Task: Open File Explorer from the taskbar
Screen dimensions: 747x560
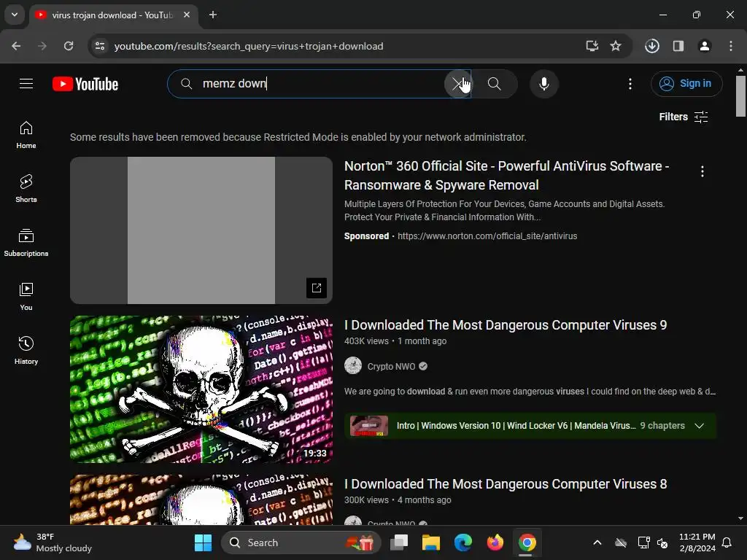Action: pos(431,542)
